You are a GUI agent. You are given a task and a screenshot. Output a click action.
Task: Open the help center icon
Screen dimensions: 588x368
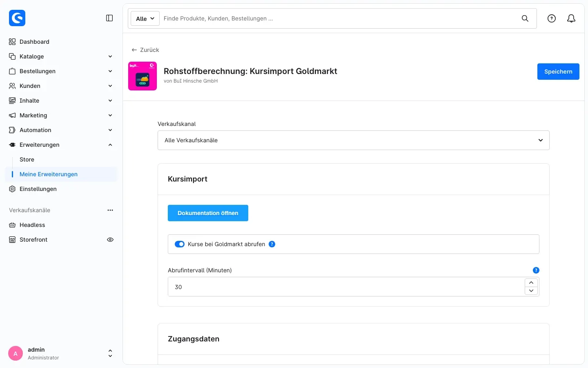[x=552, y=18]
